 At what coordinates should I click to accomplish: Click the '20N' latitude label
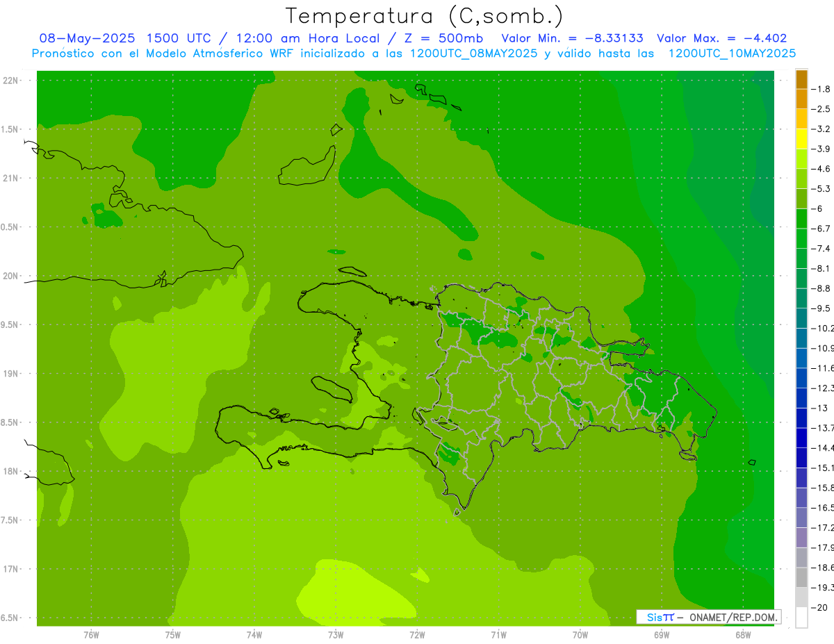[x=11, y=276]
